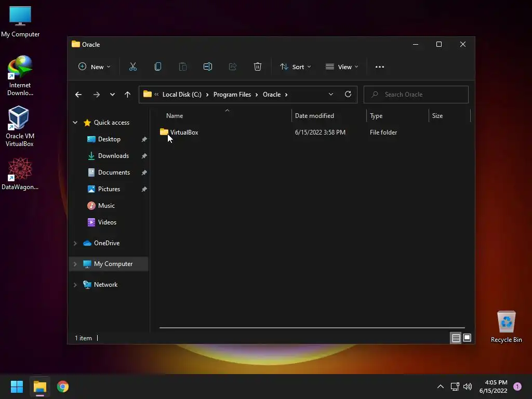This screenshot has width=532, height=399.
Task: Open the View options dropdown
Action: (342, 66)
